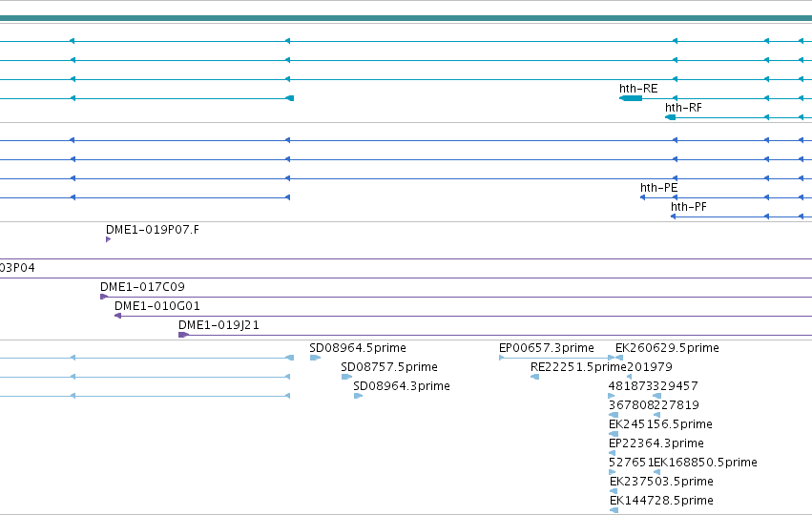Image resolution: width=812 pixels, height=515 pixels.
Task: Open the EK260629.5prime EST label
Action: [667, 348]
